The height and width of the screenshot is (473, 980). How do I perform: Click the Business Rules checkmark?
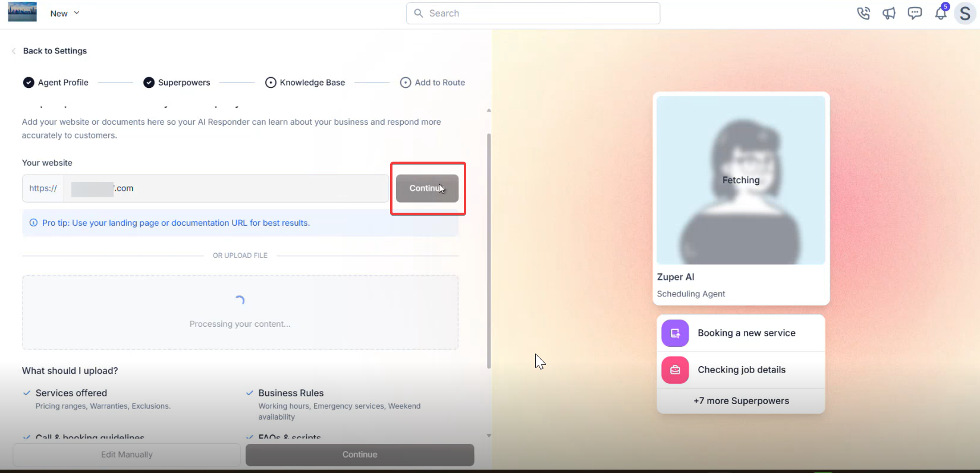tap(250, 393)
